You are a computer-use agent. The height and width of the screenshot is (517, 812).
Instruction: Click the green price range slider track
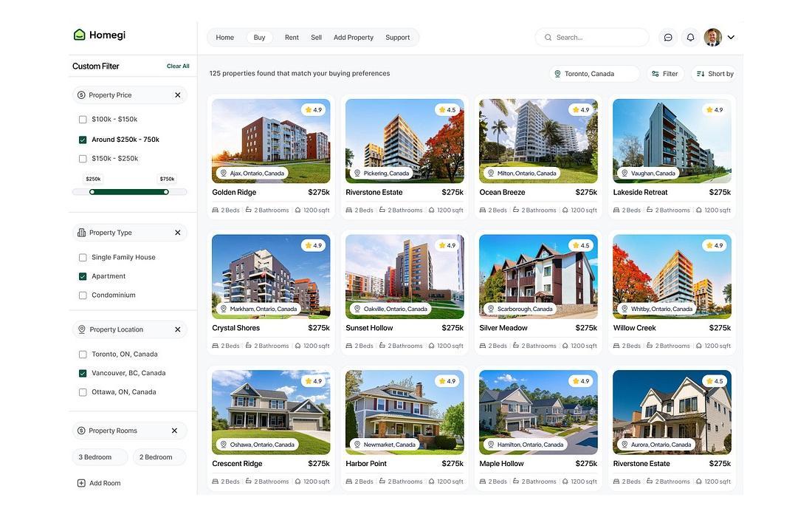129,192
